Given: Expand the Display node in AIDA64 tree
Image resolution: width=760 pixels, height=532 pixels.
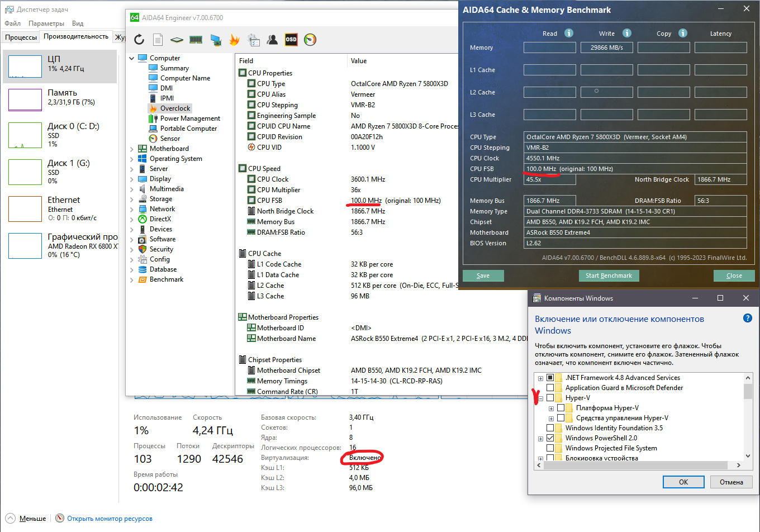Looking at the screenshot, I should tap(132, 179).
